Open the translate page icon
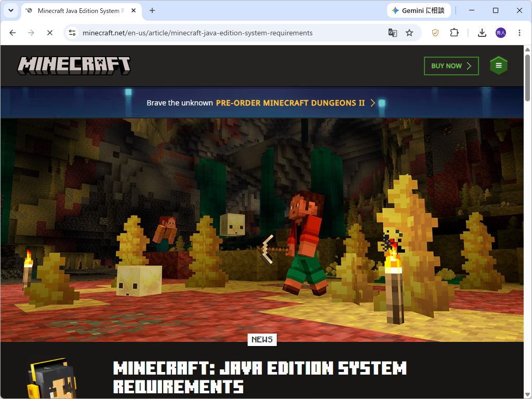The width and height of the screenshot is (532, 399). 393,33
